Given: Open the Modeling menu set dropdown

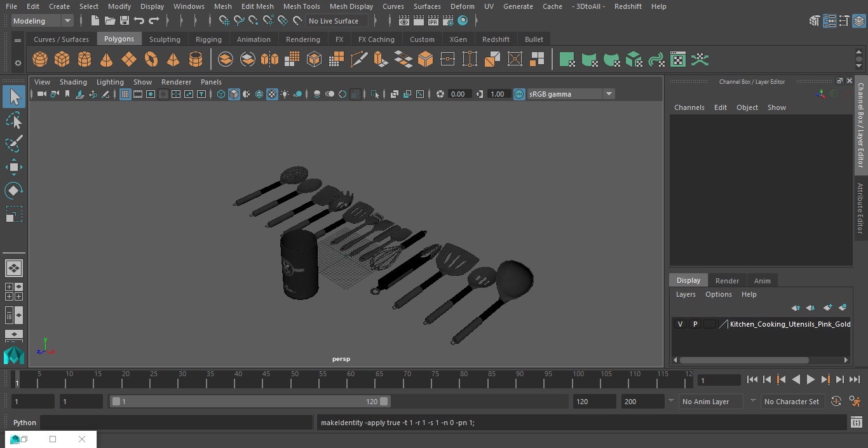Looking at the screenshot, I should coord(43,21).
